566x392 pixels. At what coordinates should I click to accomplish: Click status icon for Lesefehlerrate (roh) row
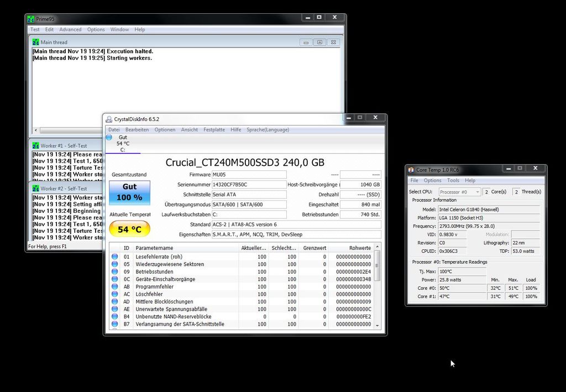click(115, 257)
